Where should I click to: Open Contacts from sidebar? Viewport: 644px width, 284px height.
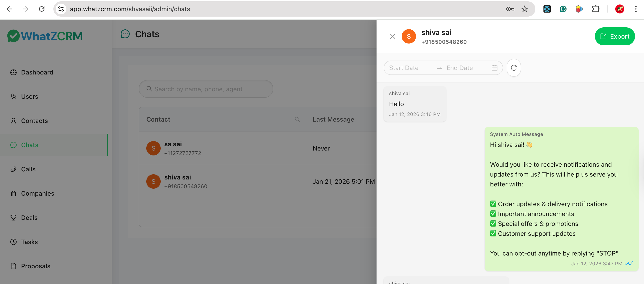point(34,121)
